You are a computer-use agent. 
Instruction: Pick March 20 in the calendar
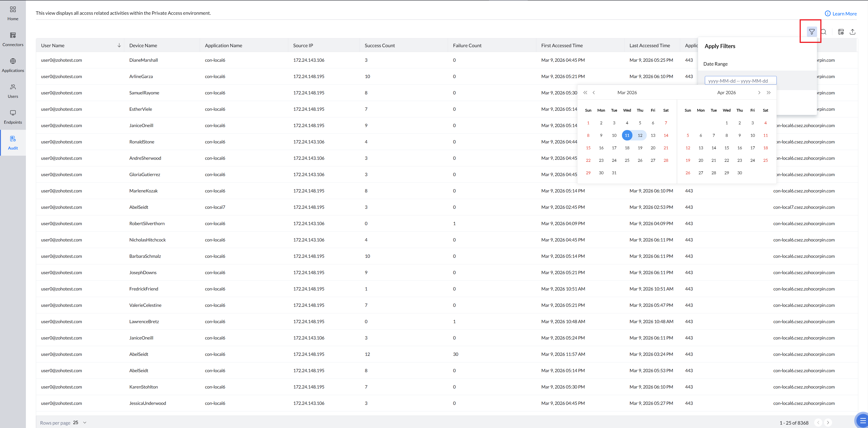653,148
